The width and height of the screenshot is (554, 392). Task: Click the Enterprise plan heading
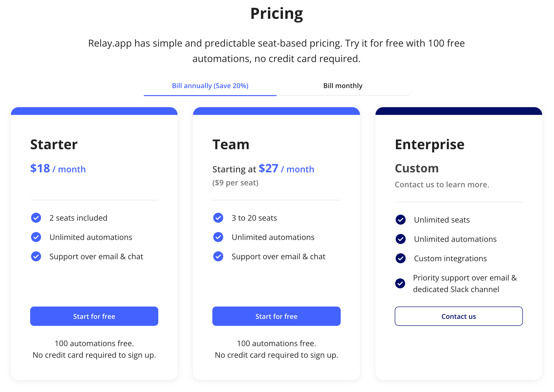[429, 145]
